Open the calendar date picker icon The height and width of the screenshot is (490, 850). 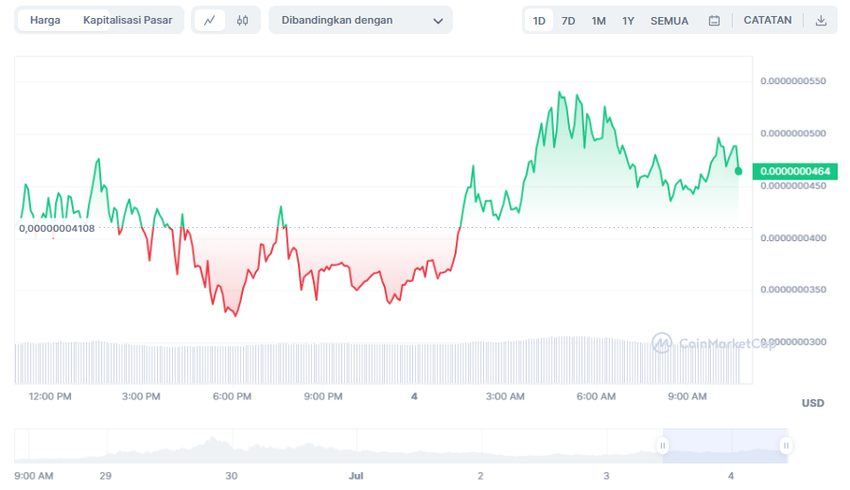click(714, 20)
